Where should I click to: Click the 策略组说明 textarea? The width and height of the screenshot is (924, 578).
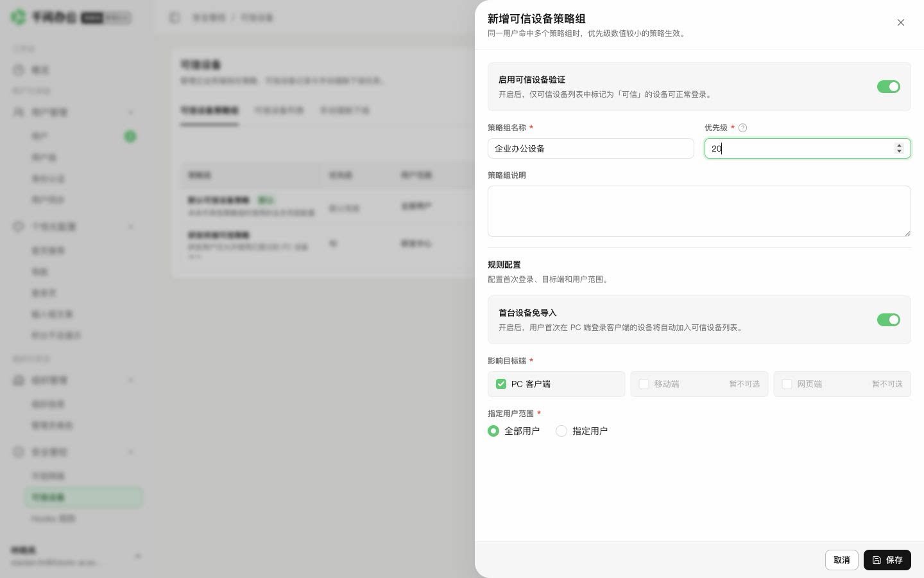coord(699,211)
